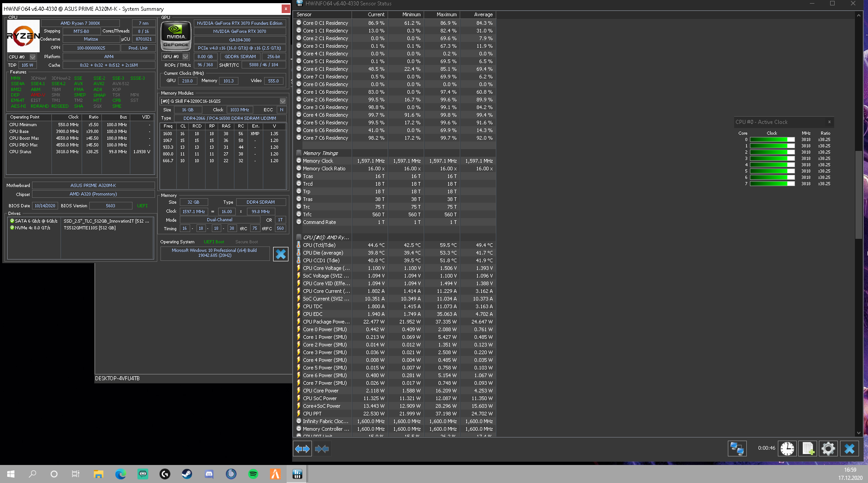Open Discord from the taskbar

[x=209, y=474]
